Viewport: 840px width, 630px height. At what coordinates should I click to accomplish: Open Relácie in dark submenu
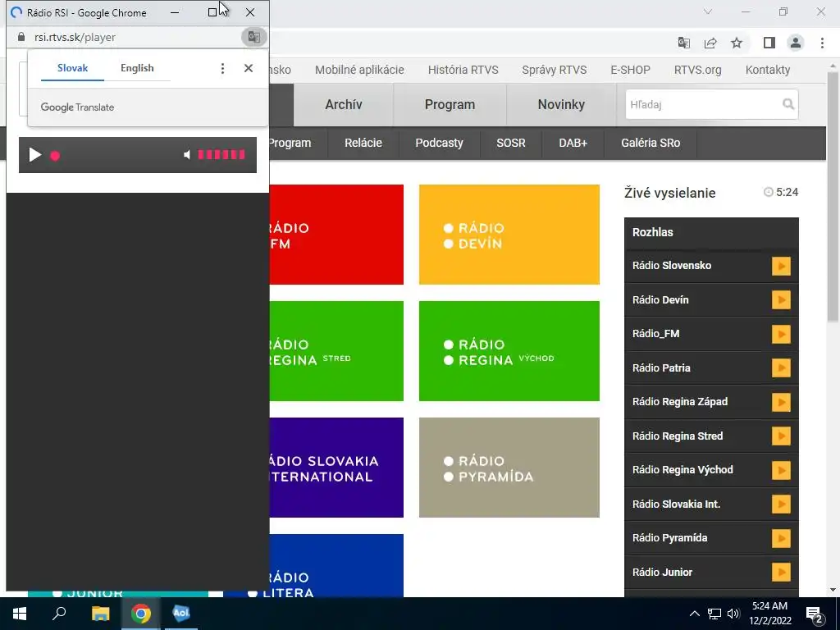pos(363,143)
